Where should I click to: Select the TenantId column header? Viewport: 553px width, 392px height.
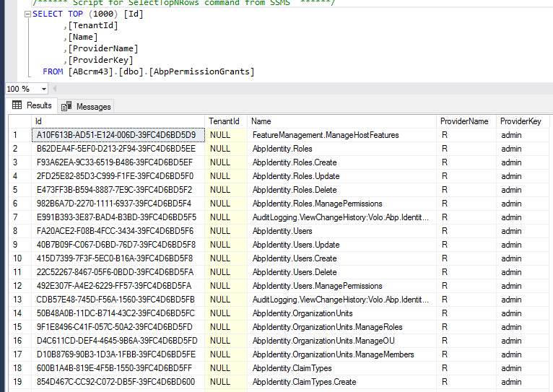(224, 121)
